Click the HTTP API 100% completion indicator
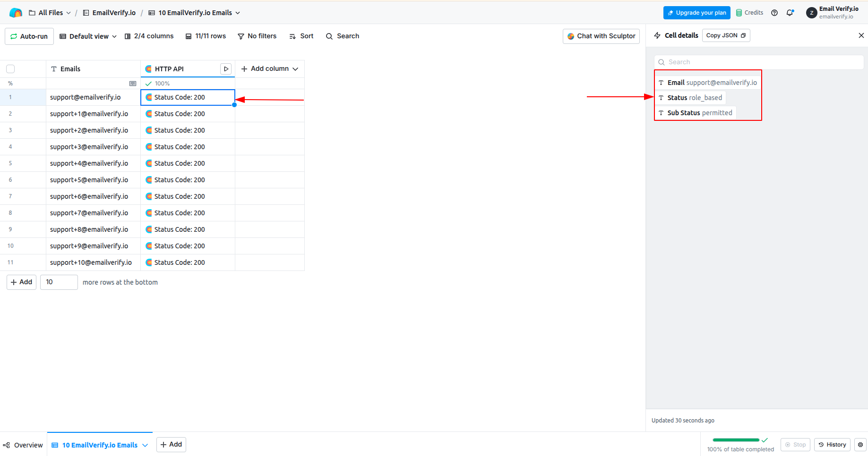The width and height of the screenshot is (868, 456). pyautogui.click(x=158, y=84)
